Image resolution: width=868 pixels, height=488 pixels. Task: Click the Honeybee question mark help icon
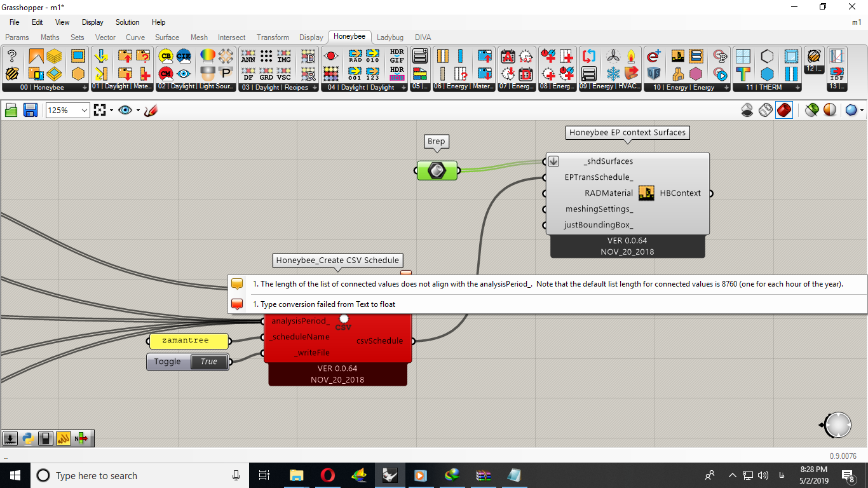click(11, 56)
